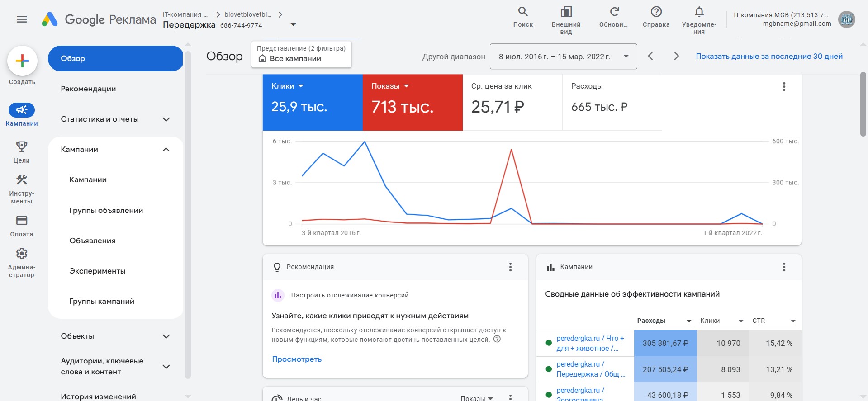Open campaign peredergka.ru / Что + для + животное
The width and height of the screenshot is (868, 401).
pos(590,344)
